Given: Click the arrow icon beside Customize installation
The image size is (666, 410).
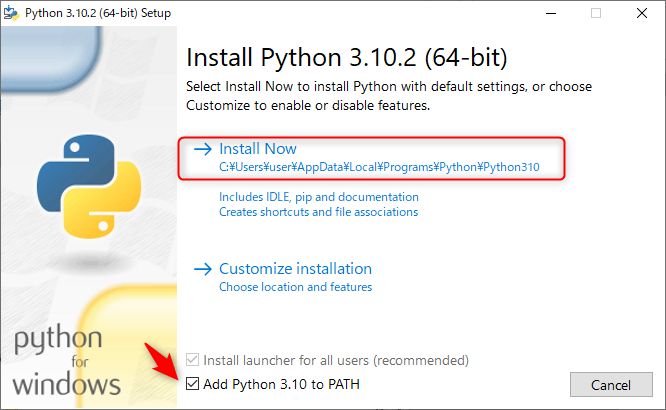Looking at the screenshot, I should point(203,269).
